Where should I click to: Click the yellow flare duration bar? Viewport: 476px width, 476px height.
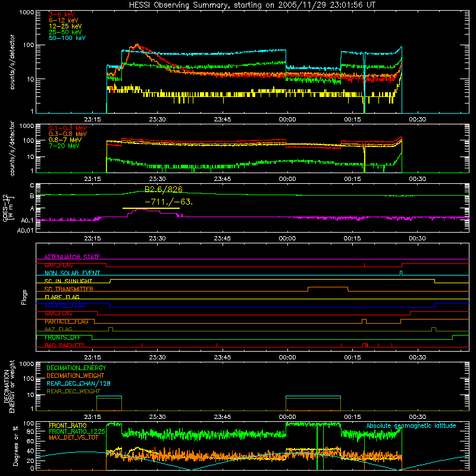tap(151, 208)
